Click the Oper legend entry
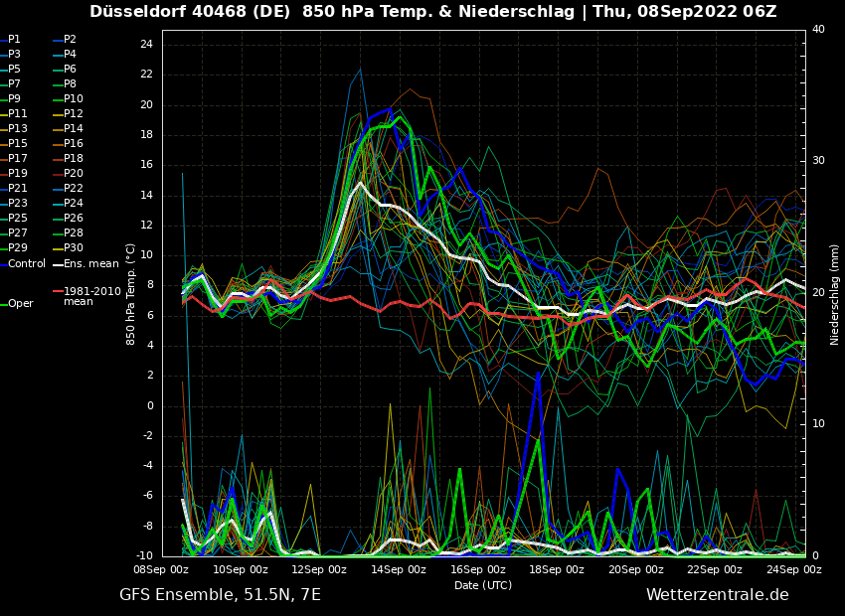This screenshot has width=845, height=616. click(x=21, y=303)
